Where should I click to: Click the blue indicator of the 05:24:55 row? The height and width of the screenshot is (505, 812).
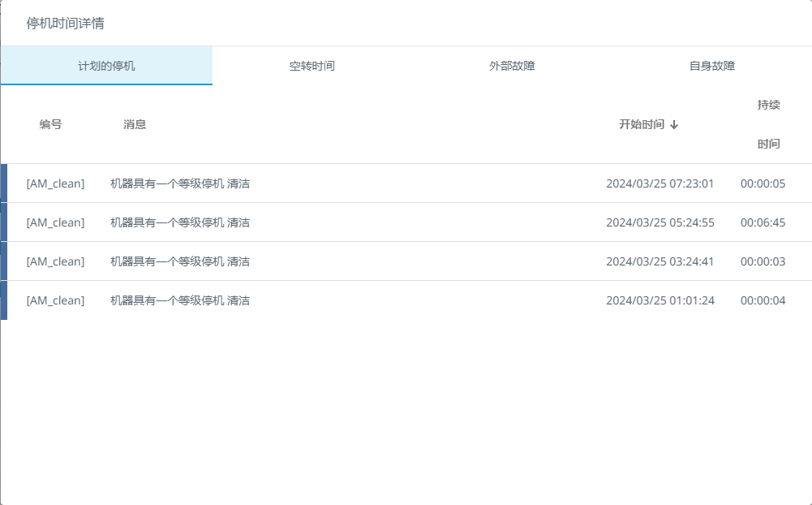(x=4, y=222)
